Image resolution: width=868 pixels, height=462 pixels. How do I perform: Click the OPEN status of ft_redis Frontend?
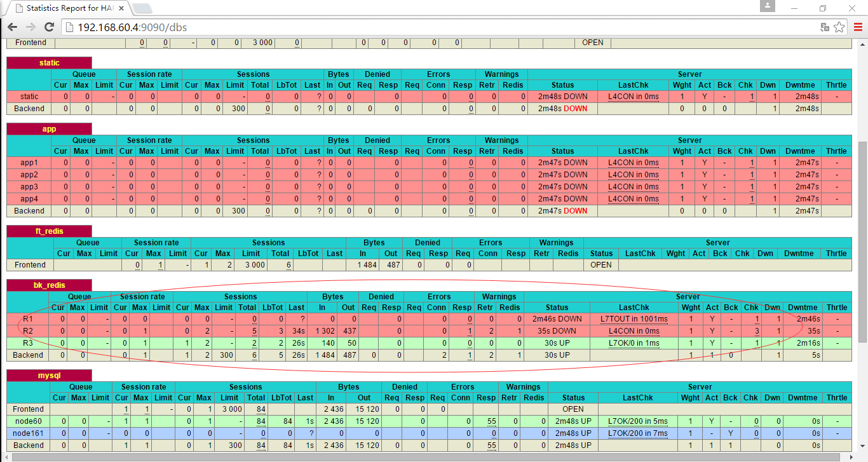point(601,265)
